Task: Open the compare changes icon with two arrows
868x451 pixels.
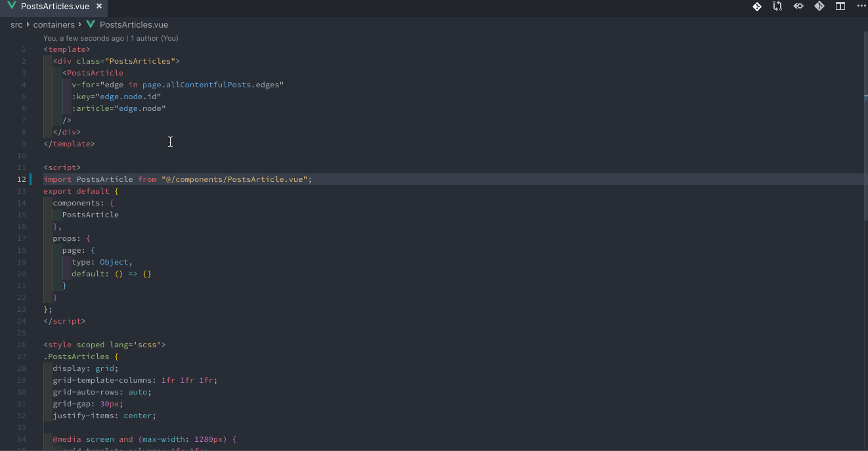Action: (777, 7)
